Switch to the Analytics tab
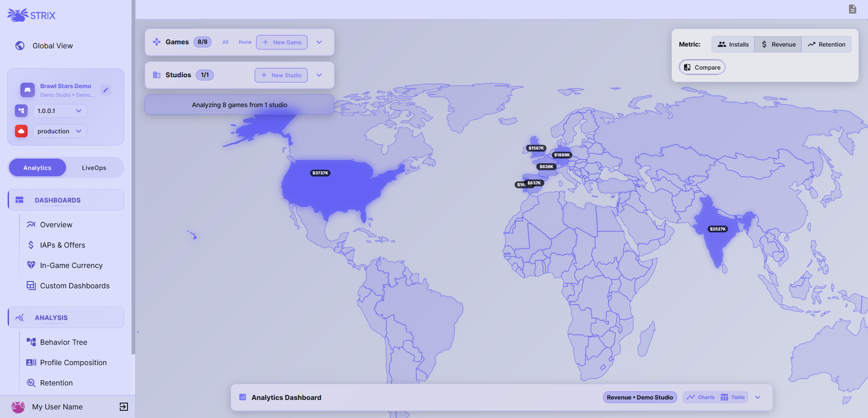The height and width of the screenshot is (418, 868). 38,168
